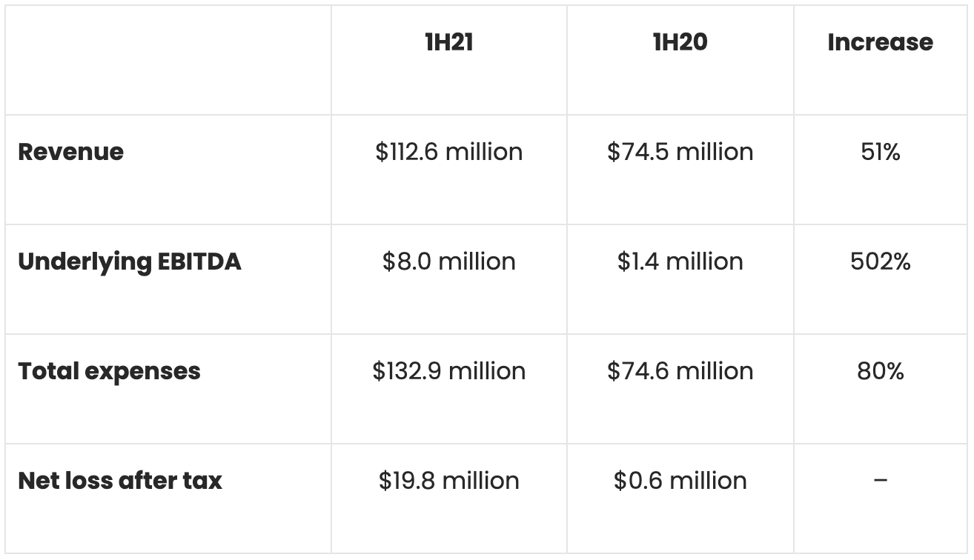Click the $8.0 million EBITDA cell
974x560 pixels.
pos(448,261)
